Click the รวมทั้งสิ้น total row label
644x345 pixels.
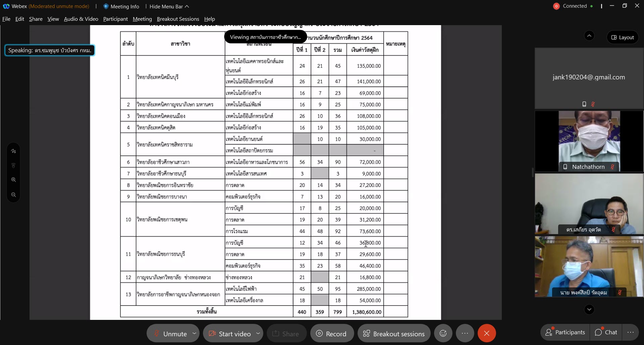pos(207,312)
